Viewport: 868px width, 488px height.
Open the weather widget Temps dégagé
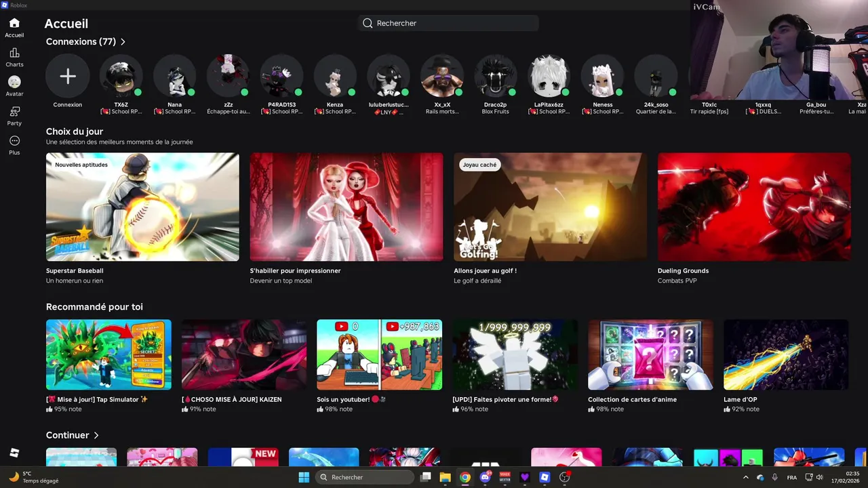pyautogui.click(x=34, y=477)
